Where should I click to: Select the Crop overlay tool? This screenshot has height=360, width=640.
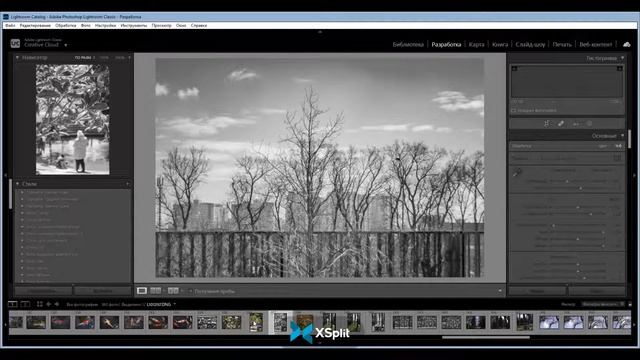coord(547,123)
